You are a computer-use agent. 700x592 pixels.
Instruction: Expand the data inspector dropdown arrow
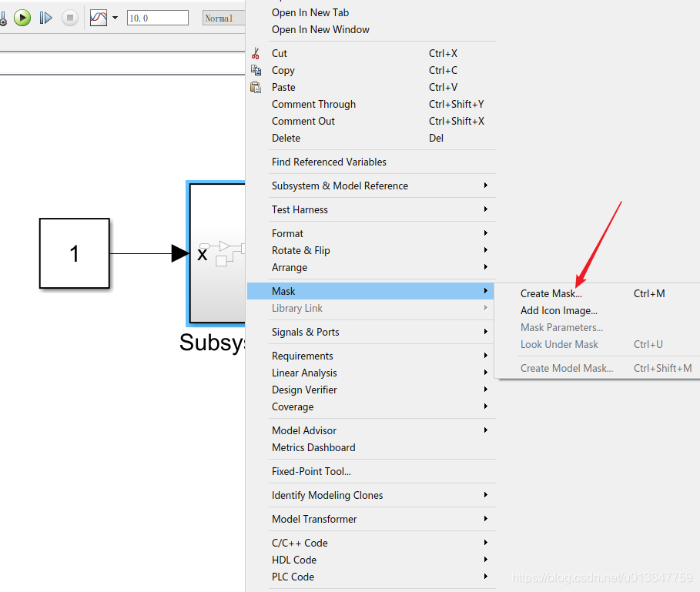pos(116,18)
